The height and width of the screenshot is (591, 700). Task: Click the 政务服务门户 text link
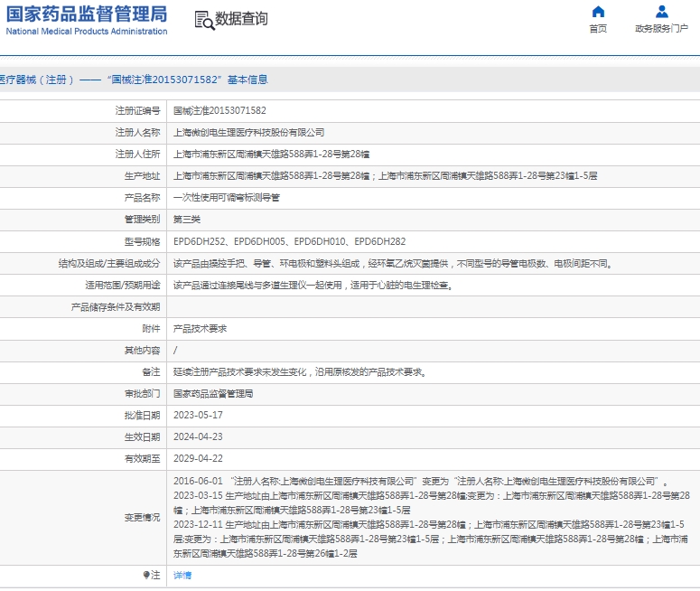click(661, 29)
